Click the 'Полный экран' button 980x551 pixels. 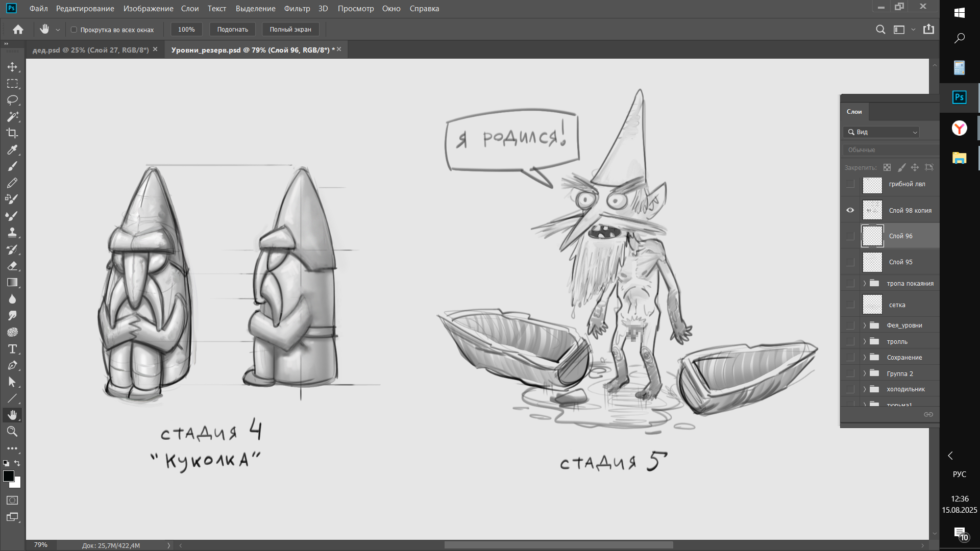click(x=290, y=30)
